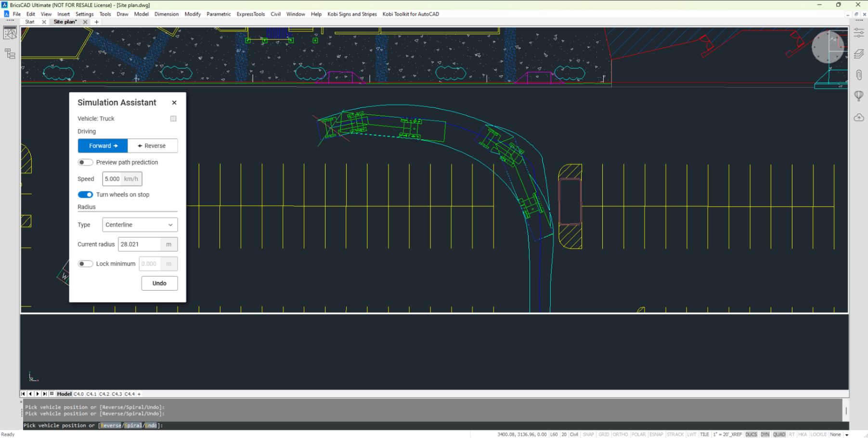
Task: Open the Properties settings panel icon
Action: pyautogui.click(x=859, y=33)
